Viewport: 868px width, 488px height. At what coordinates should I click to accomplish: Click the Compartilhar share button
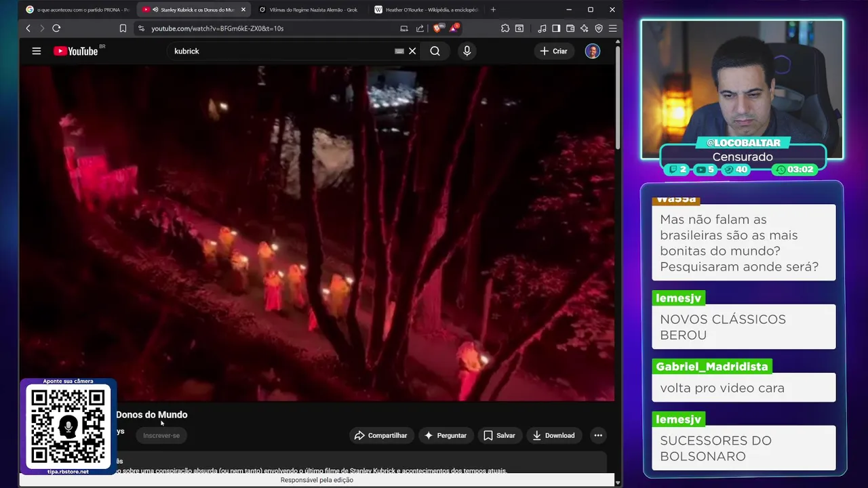380,435
